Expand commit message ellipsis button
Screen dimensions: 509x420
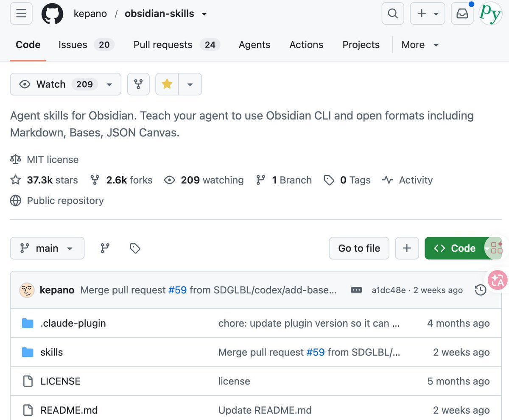coord(356,290)
